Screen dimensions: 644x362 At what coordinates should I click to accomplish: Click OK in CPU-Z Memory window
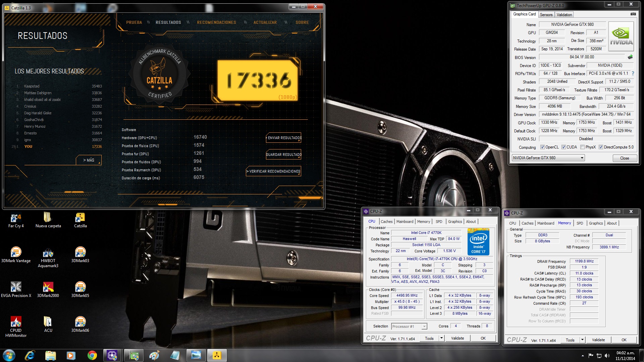624,340
